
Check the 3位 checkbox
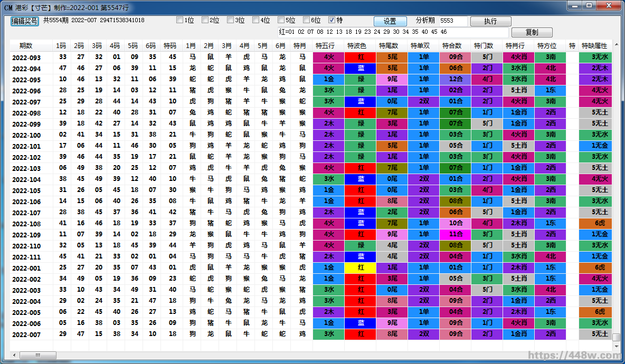coord(230,21)
